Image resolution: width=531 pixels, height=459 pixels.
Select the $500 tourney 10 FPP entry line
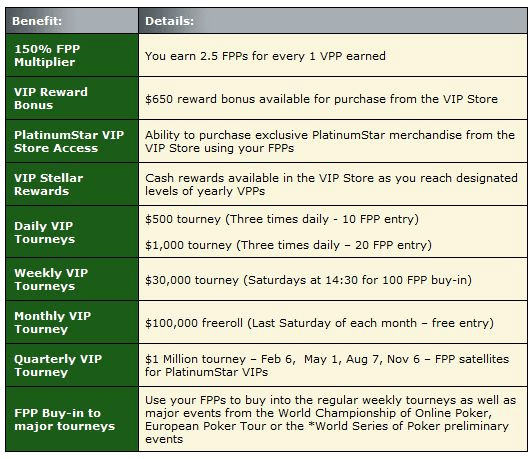[x=282, y=219]
